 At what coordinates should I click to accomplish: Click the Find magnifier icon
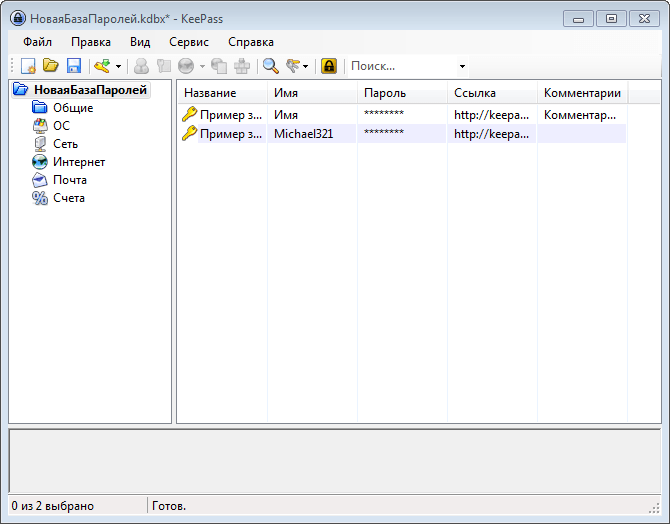pyautogui.click(x=270, y=66)
